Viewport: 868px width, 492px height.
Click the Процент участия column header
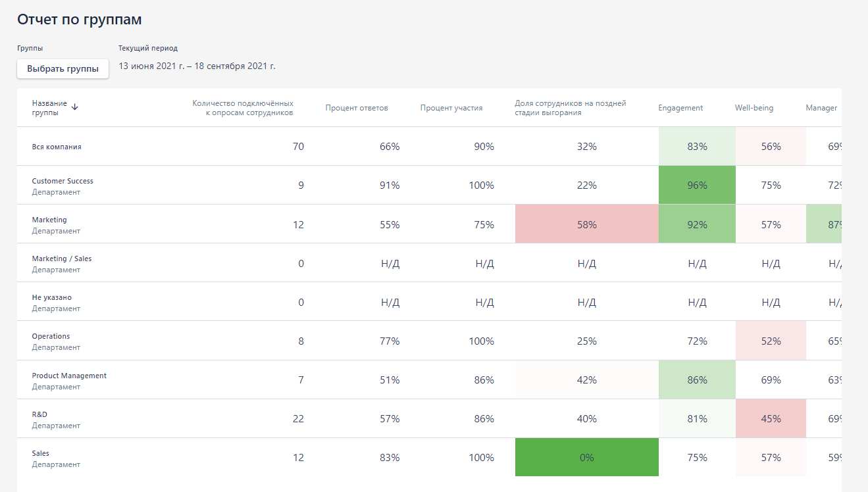pos(451,108)
